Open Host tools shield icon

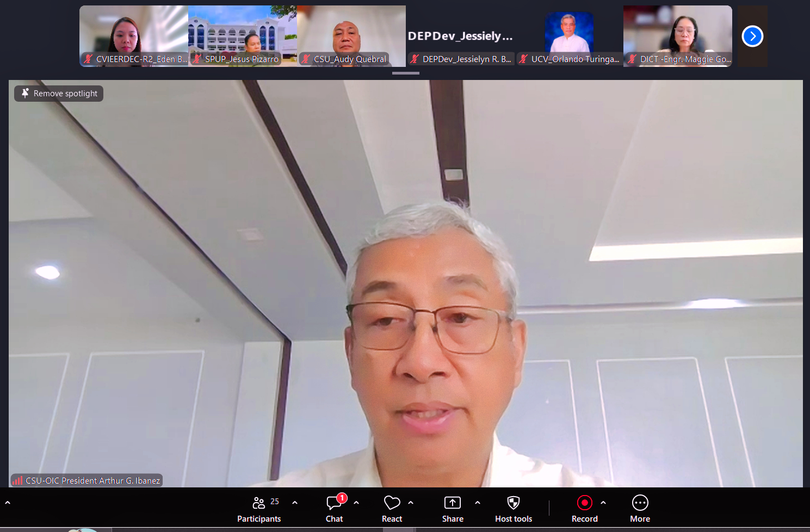pyautogui.click(x=513, y=503)
